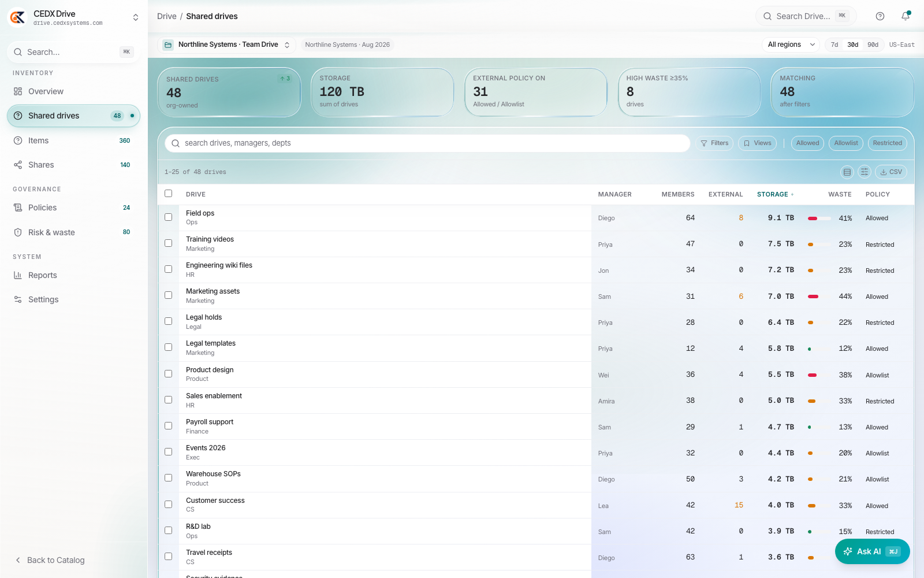Click the header Search Drive magnifier icon
924x578 pixels.
767,16
